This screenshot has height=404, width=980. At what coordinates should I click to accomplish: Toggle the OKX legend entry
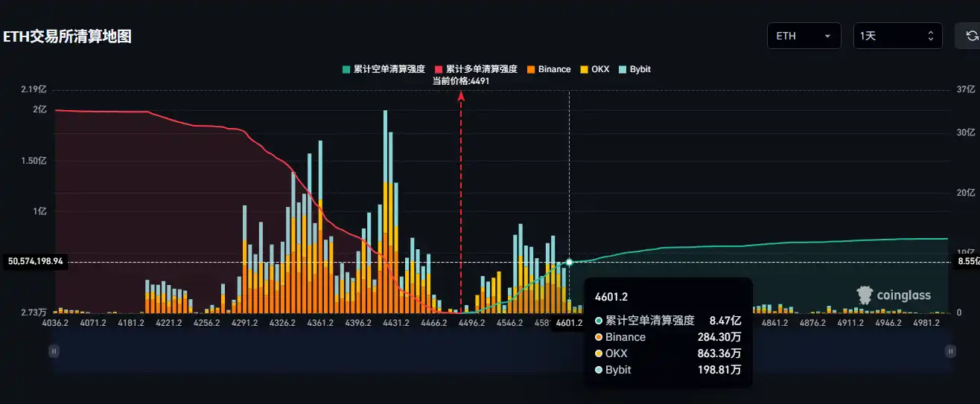click(600, 69)
